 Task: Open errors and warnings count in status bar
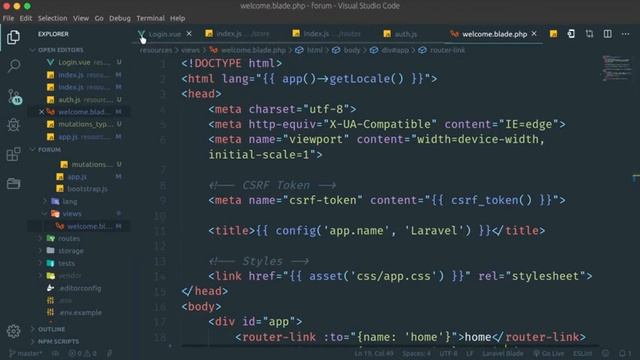point(82,353)
